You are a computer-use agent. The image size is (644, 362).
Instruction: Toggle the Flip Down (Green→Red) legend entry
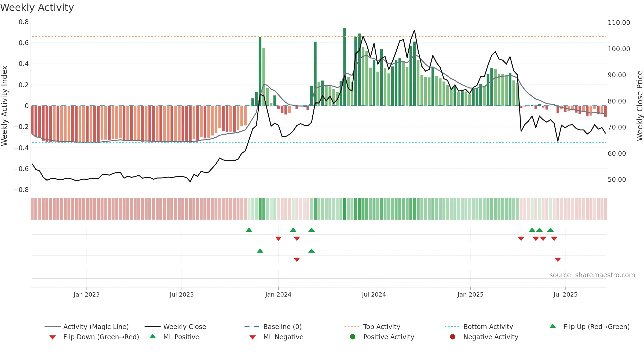94,337
